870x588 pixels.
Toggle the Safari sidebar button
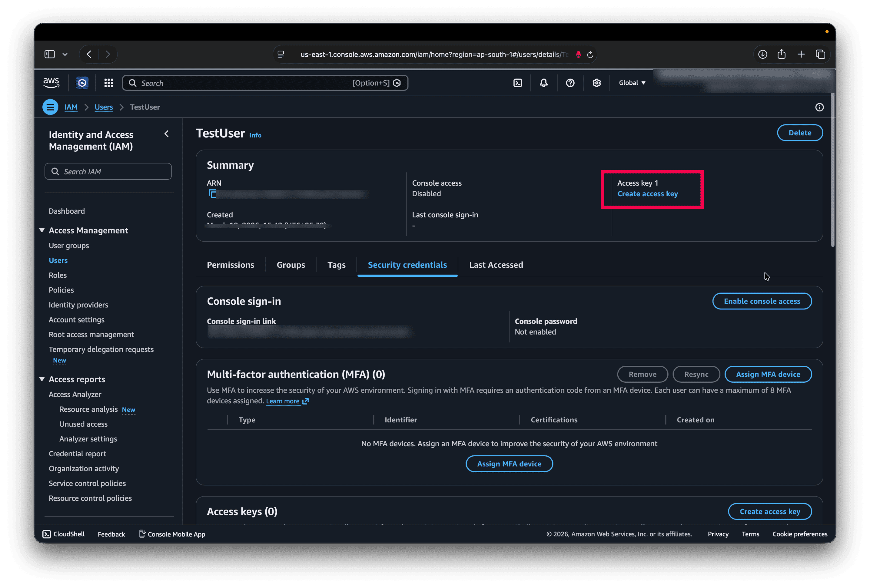[x=49, y=55]
